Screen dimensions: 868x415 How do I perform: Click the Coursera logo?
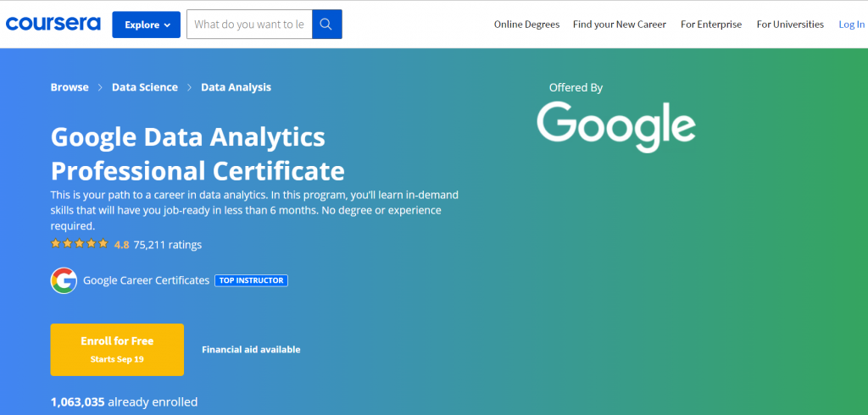pos(53,24)
